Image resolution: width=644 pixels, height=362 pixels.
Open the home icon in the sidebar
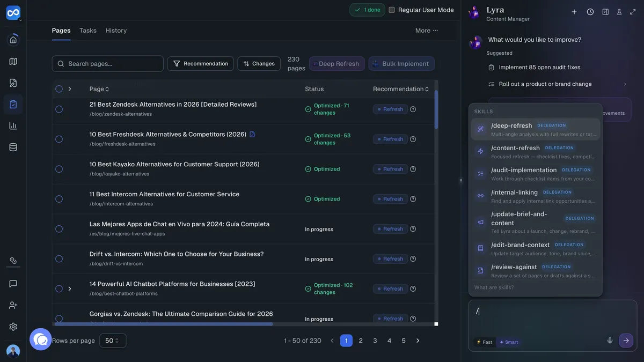click(x=13, y=40)
